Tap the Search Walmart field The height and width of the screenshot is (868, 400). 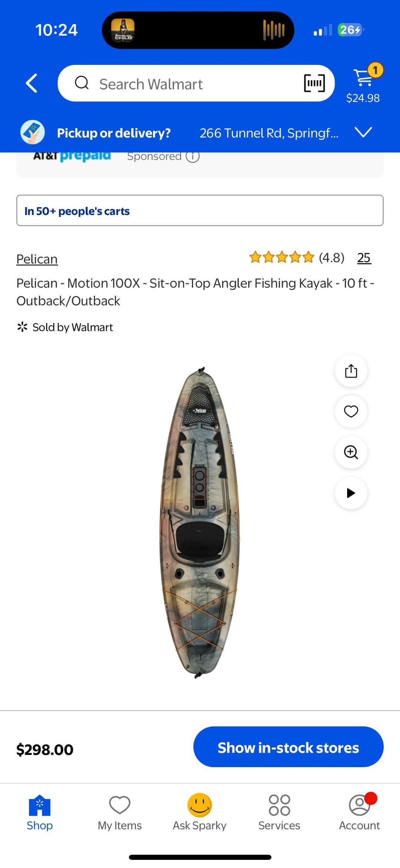185,84
